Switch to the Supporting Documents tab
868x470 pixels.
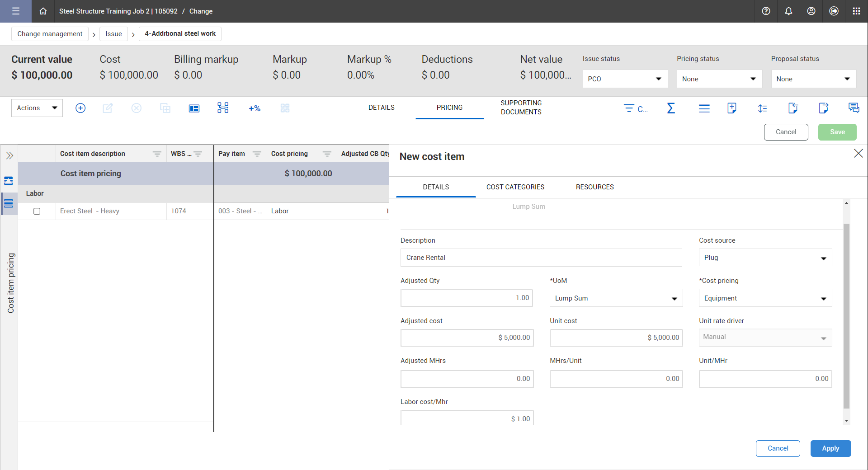pyautogui.click(x=521, y=108)
